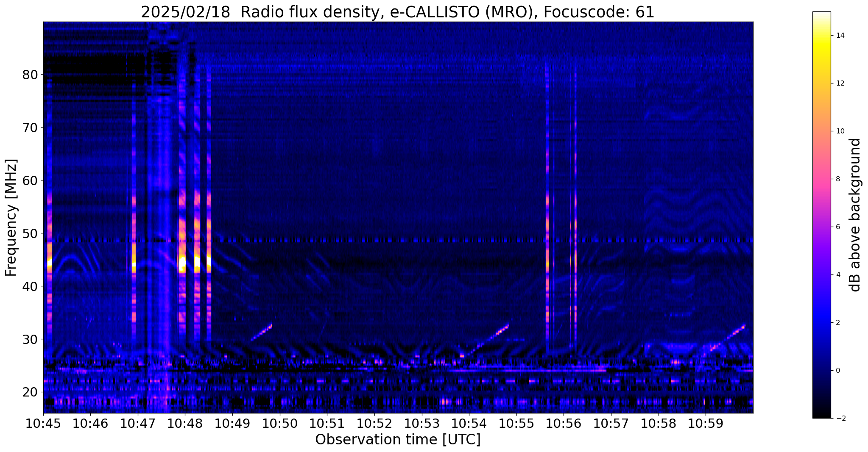Screen dimensions: 868x452
Task: Click the colorbar tick label 2
Action: pyautogui.click(x=837, y=323)
